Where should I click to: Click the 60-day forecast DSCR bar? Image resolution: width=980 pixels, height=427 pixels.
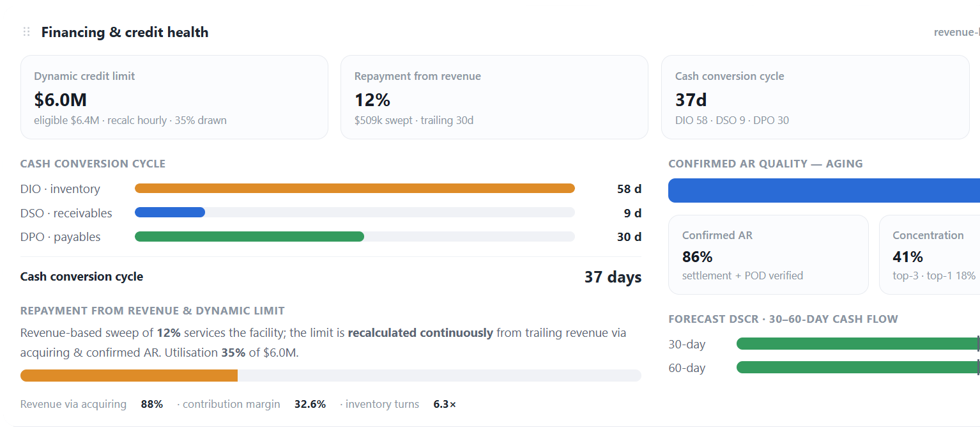858,368
